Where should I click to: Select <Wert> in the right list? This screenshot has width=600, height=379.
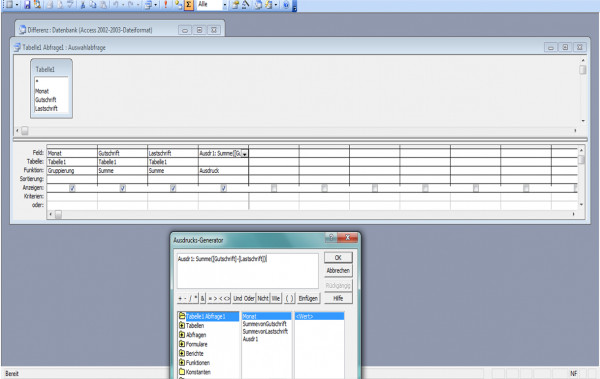coord(319,317)
